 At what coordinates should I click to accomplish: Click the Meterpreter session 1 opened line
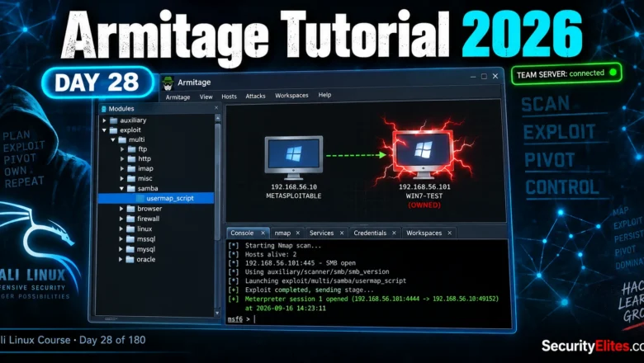pyautogui.click(x=372, y=299)
